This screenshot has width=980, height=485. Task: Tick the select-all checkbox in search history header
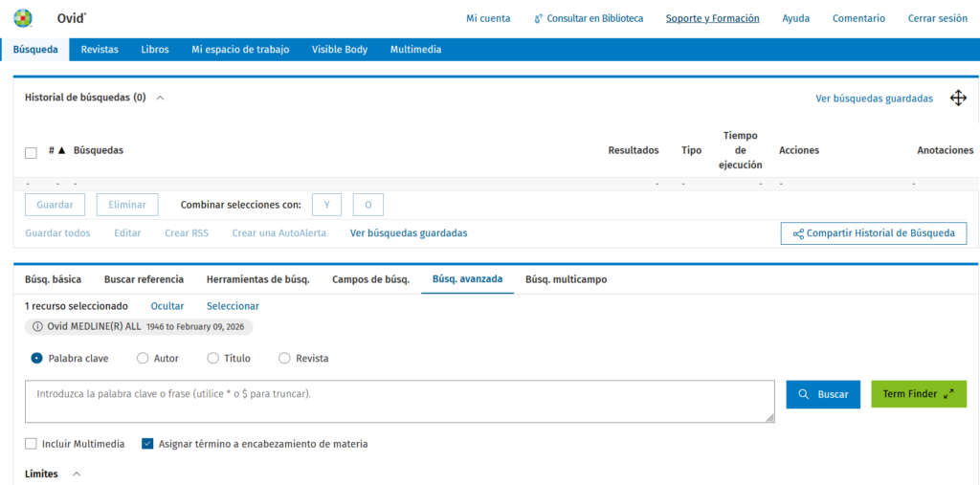pyautogui.click(x=31, y=152)
